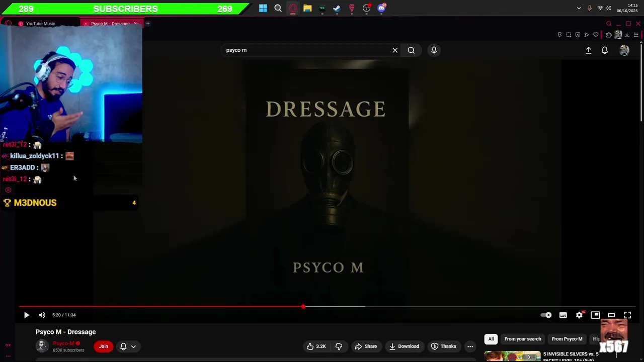The image size is (644, 362).
Task: Play the Dressage video
Action: tap(27, 315)
